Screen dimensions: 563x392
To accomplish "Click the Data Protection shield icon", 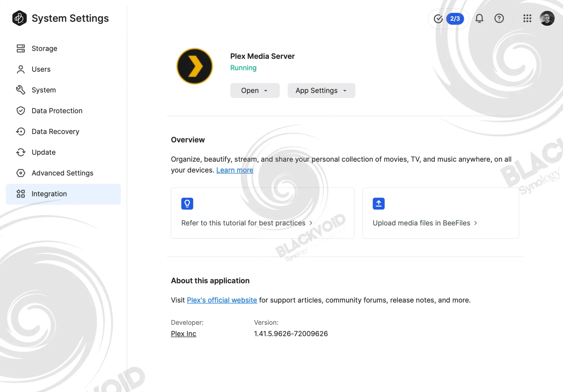I will [x=21, y=111].
